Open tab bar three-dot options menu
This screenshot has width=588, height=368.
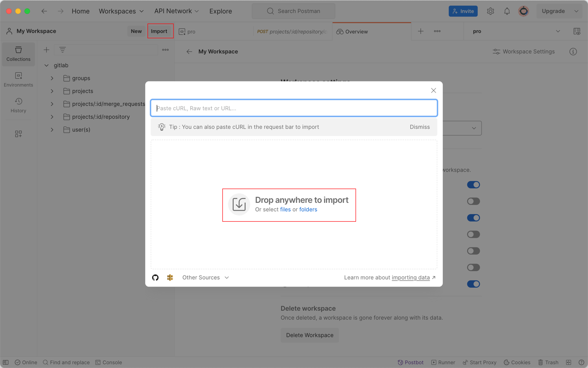tap(437, 31)
